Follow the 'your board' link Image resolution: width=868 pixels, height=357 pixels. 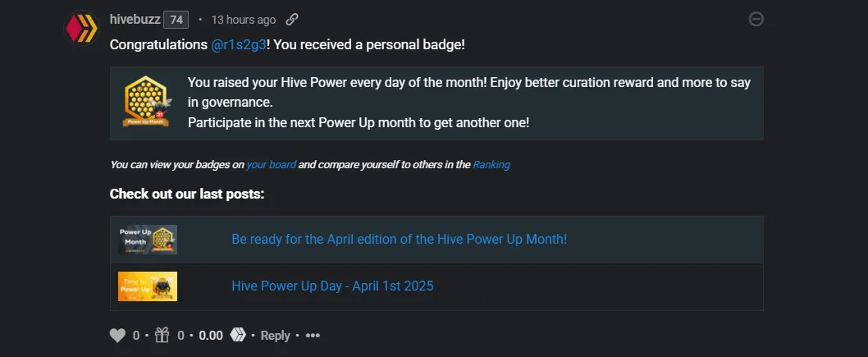[271, 164]
